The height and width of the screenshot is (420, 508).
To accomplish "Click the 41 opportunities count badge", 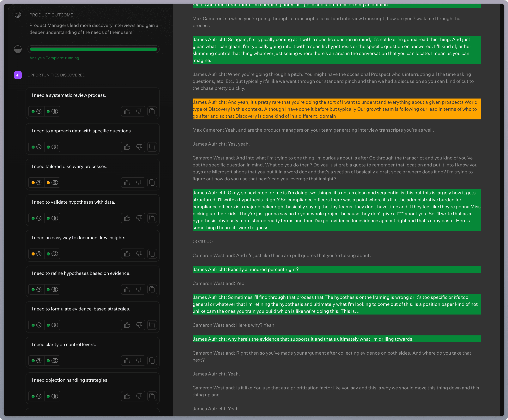I will 18,75.
